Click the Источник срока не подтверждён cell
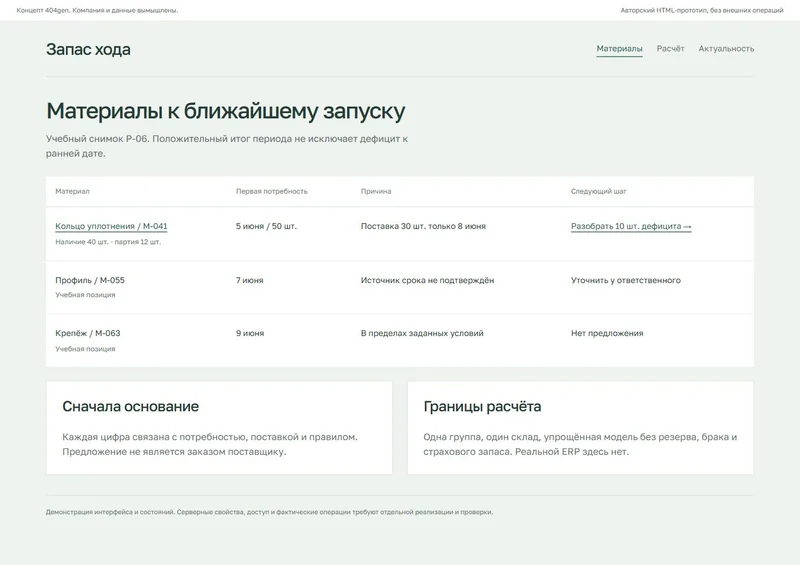Viewport: 800px width, 565px height. (x=428, y=280)
